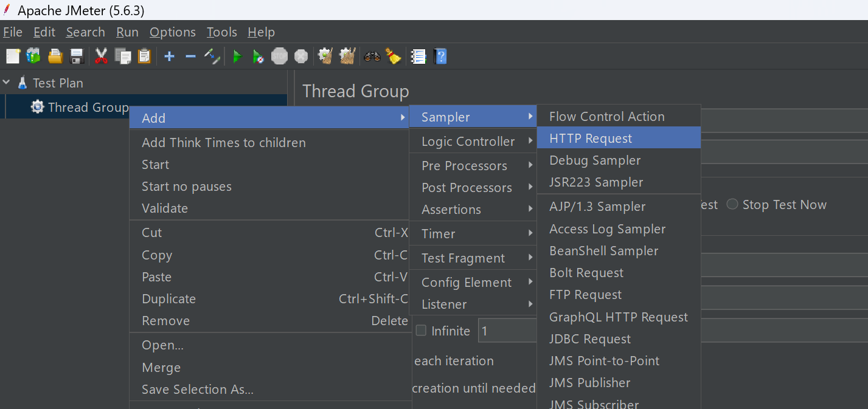868x409 pixels.
Task: Expand the Assertions submenu
Action: coord(473,210)
